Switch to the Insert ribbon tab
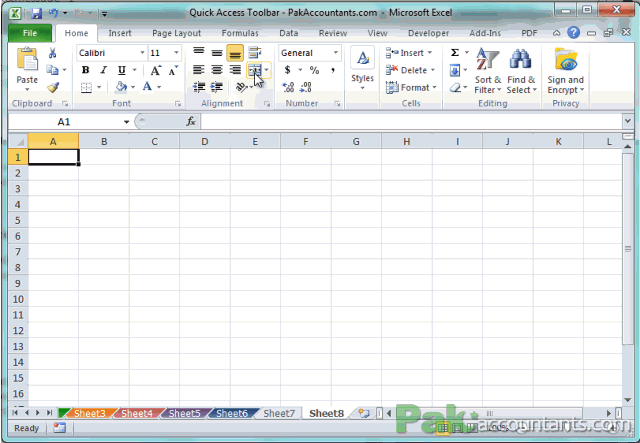This screenshot has height=443, width=640. pos(120,33)
